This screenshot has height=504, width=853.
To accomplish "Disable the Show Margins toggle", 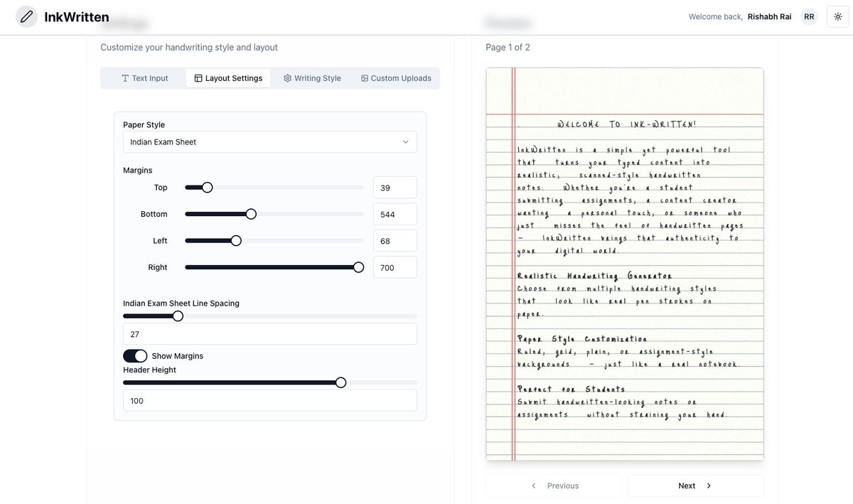I will pos(135,355).
